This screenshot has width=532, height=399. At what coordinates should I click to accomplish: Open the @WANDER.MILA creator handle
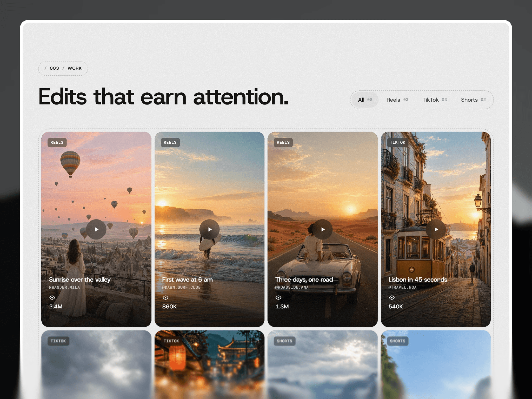click(64, 287)
